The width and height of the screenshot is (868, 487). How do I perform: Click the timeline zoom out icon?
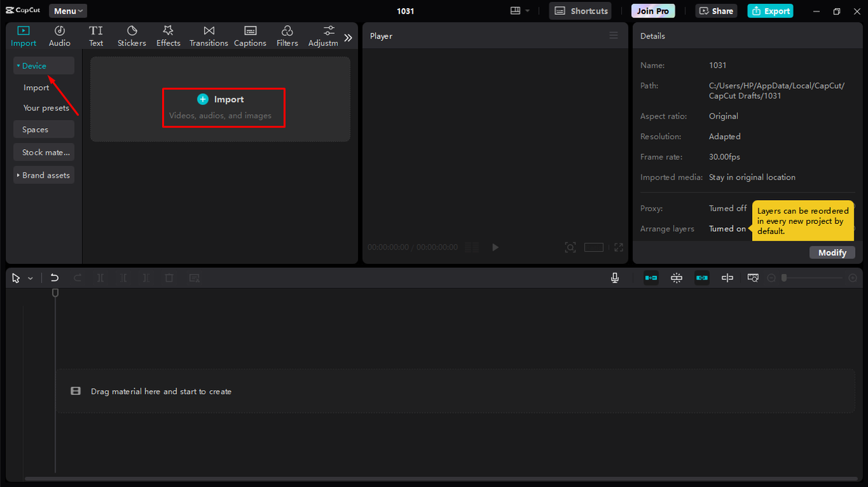(771, 278)
